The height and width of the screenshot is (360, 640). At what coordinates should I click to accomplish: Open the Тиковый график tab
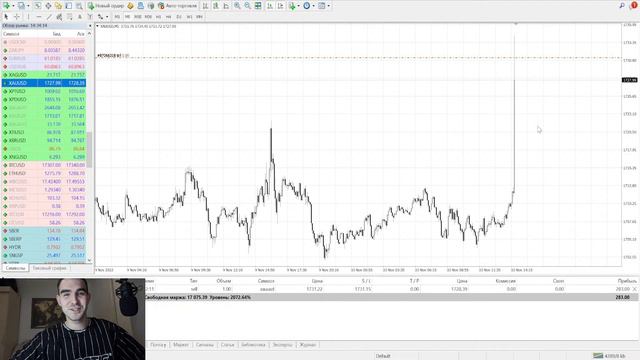(x=49, y=268)
